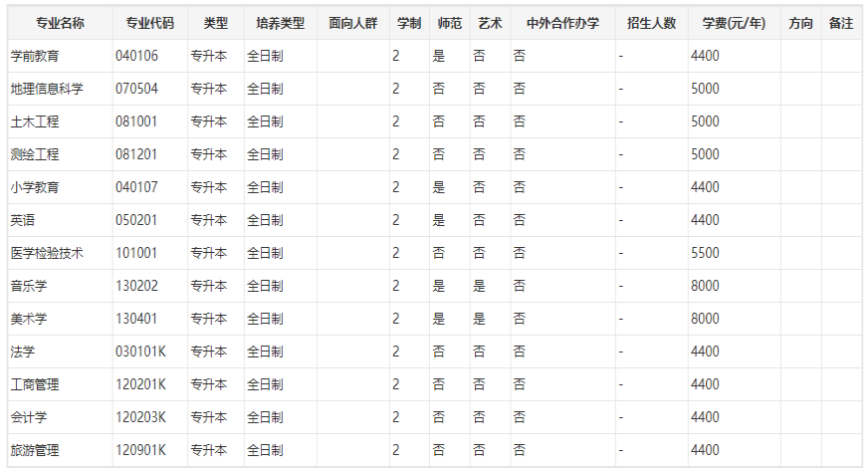Image resolution: width=868 pixels, height=473 pixels.
Task: Select the 医学检验技术 major name cell
Action: tap(47, 253)
